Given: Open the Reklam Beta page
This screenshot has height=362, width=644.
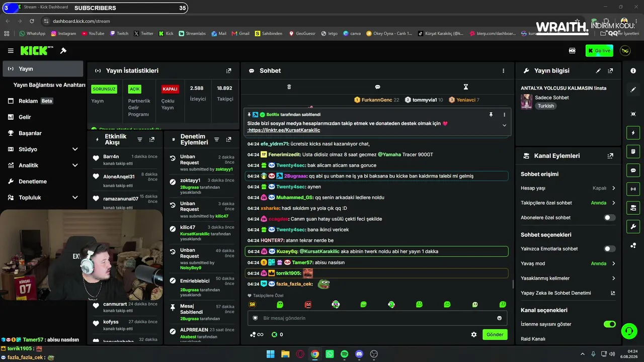Looking at the screenshot, I should pyautogui.click(x=43, y=101).
